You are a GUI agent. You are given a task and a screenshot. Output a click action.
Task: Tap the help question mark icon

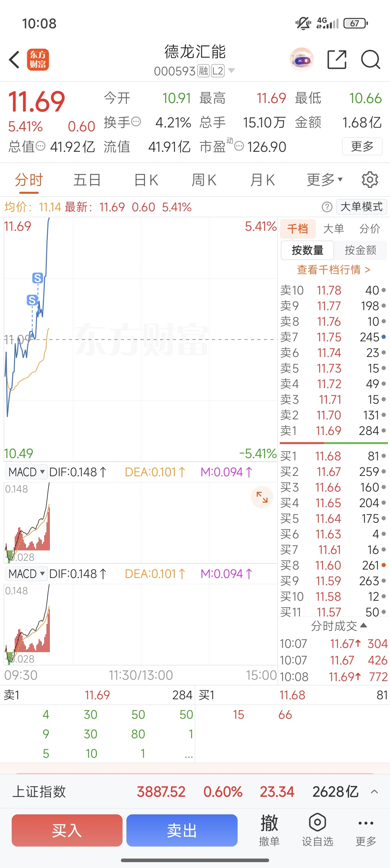[327, 207]
